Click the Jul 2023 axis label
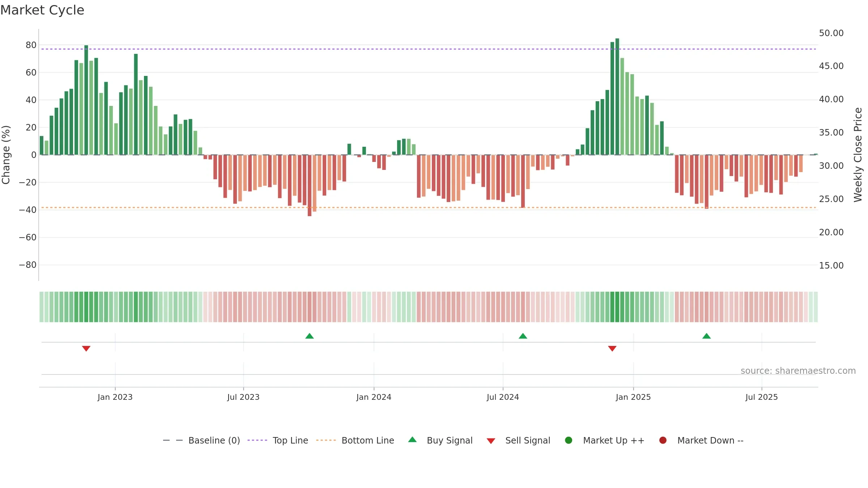The width and height of the screenshot is (868, 488). pos(243,397)
